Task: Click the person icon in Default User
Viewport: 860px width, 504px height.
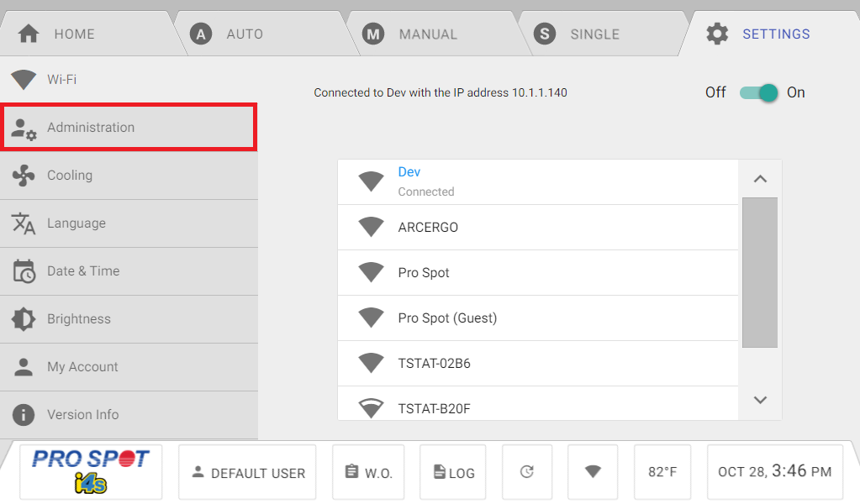Action: click(198, 472)
